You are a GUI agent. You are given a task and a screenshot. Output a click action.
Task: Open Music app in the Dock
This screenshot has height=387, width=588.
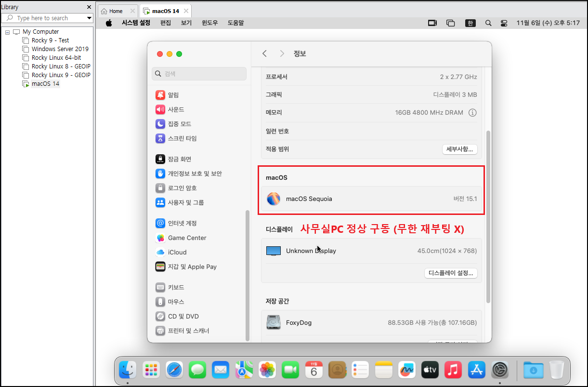point(453,370)
